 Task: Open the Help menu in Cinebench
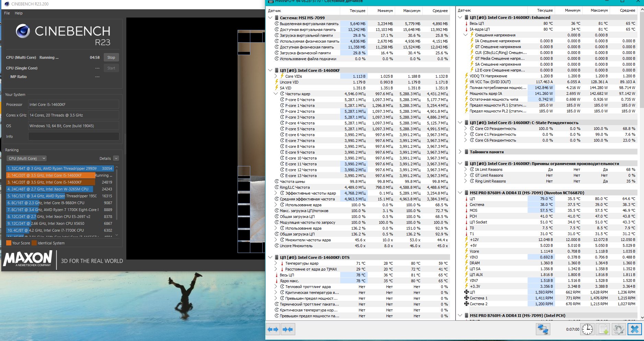click(x=19, y=13)
